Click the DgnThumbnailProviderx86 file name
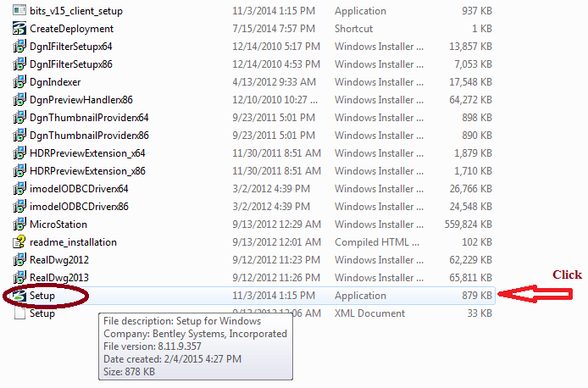The width and height of the screenshot is (588, 388). point(89,136)
